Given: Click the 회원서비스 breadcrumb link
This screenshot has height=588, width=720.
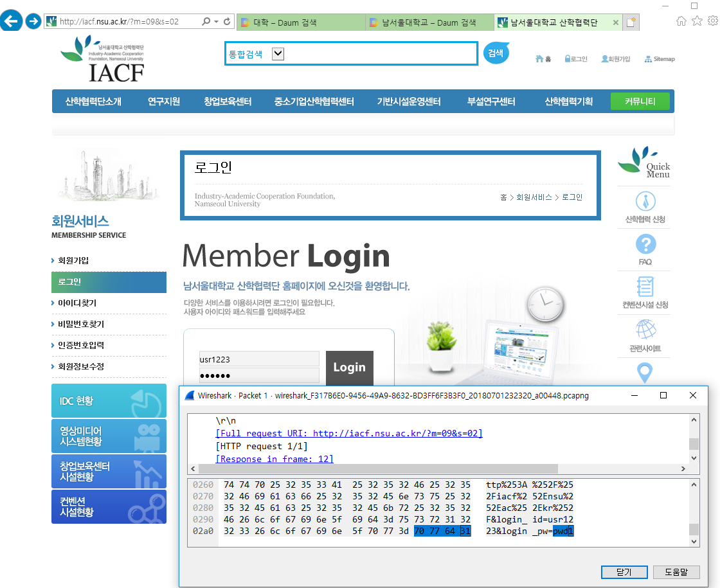Looking at the screenshot, I should pos(534,197).
